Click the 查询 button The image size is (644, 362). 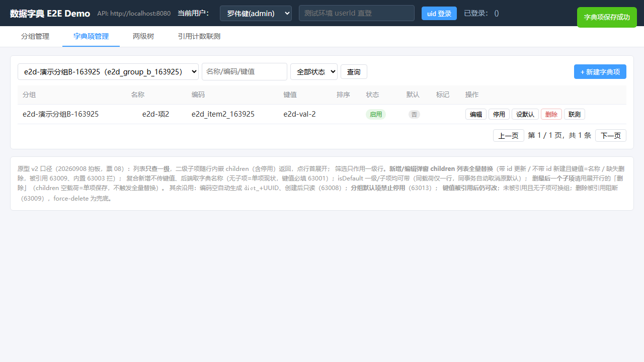click(x=354, y=72)
